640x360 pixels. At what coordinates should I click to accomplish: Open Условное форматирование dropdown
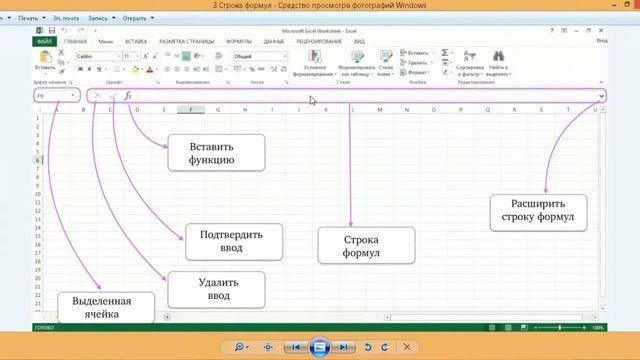click(x=315, y=63)
